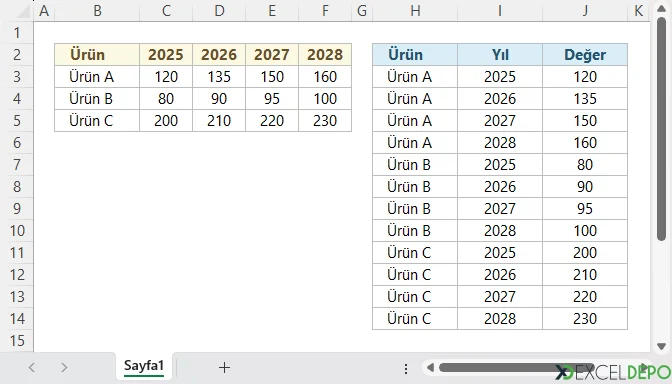
Task: Switch to the Sayfa1 sheet tab
Action: pos(144,366)
